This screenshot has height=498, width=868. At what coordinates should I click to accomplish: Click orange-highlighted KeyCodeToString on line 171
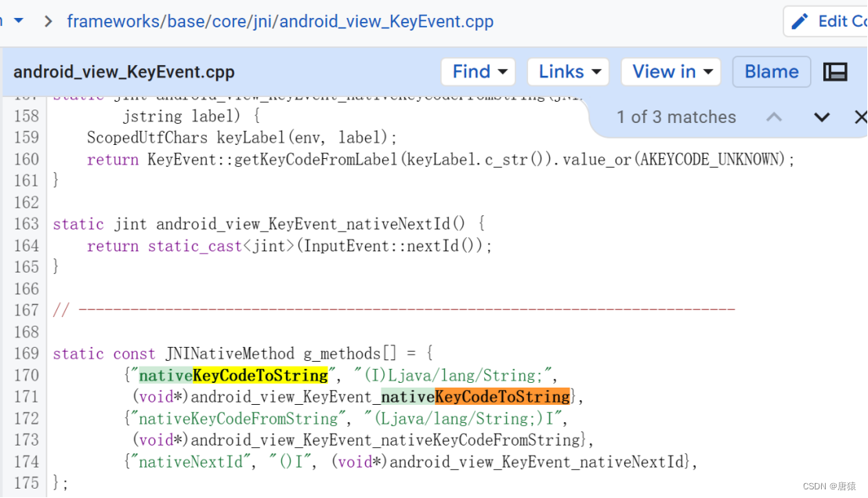pos(502,397)
